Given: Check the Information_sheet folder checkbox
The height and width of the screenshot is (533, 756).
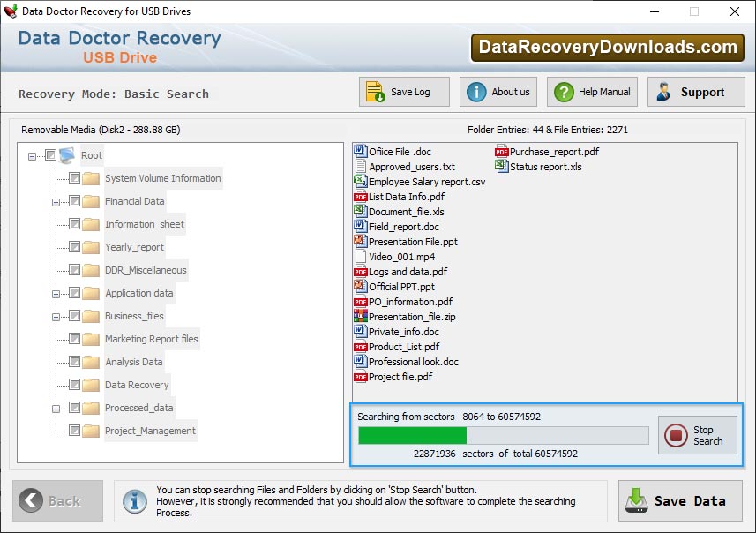Looking at the screenshot, I should [x=74, y=224].
